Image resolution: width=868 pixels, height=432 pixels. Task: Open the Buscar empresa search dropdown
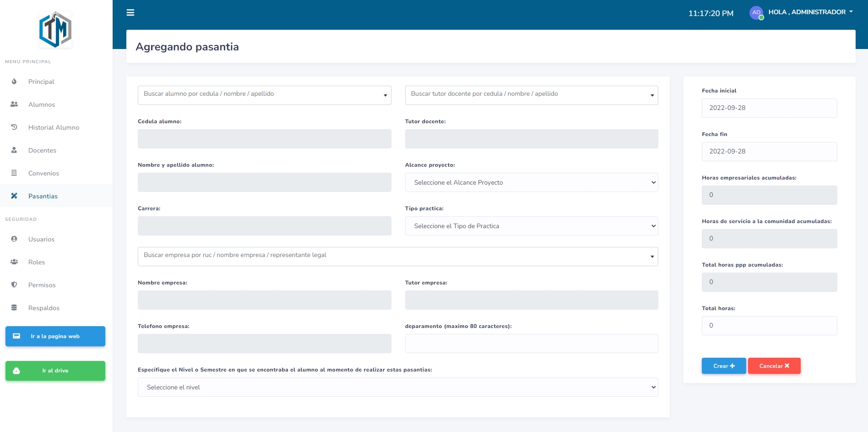[x=398, y=257]
